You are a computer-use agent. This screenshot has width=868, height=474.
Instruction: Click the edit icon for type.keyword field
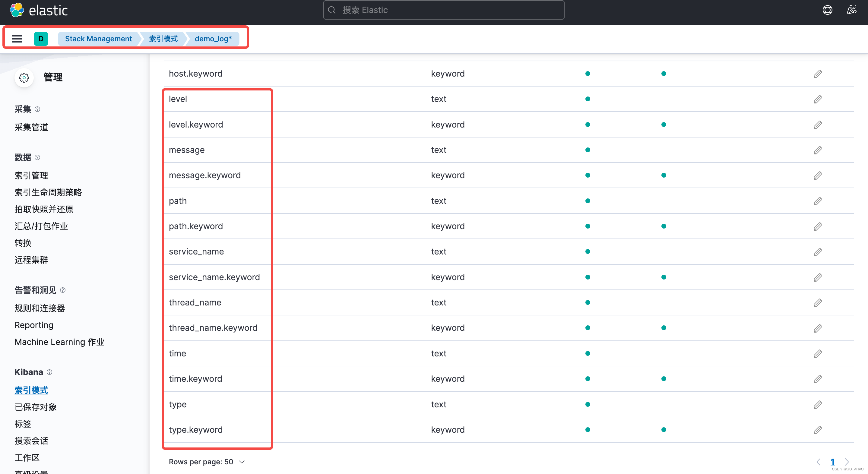[x=818, y=430]
